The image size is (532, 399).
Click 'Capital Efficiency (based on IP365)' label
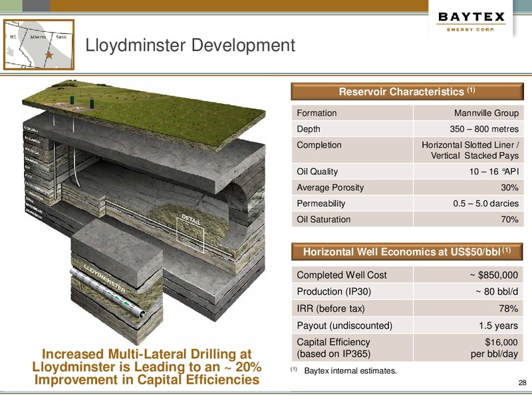tap(334, 348)
